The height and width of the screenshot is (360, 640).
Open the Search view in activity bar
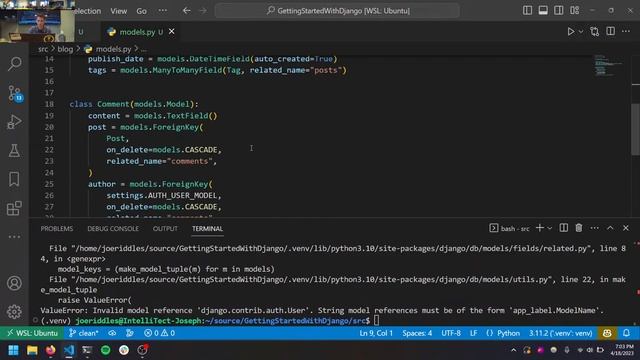[x=15, y=64]
